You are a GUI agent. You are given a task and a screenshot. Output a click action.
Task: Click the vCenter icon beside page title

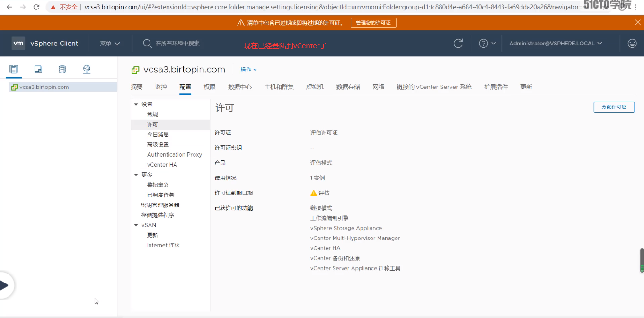(135, 70)
